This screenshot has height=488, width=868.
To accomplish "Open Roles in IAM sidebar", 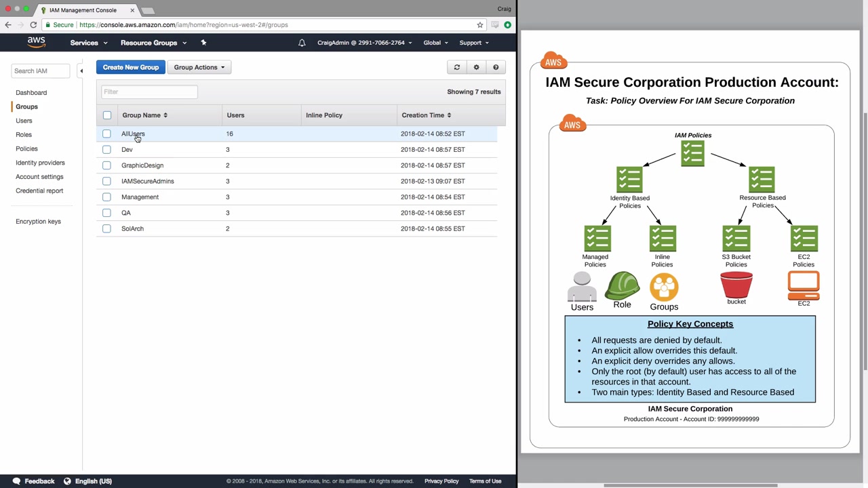I will (24, 135).
